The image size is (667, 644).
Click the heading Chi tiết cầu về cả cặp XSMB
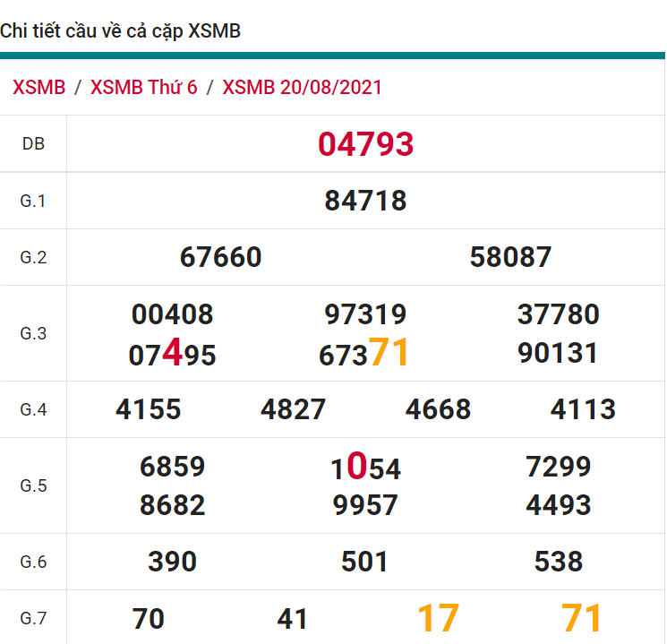(121, 31)
